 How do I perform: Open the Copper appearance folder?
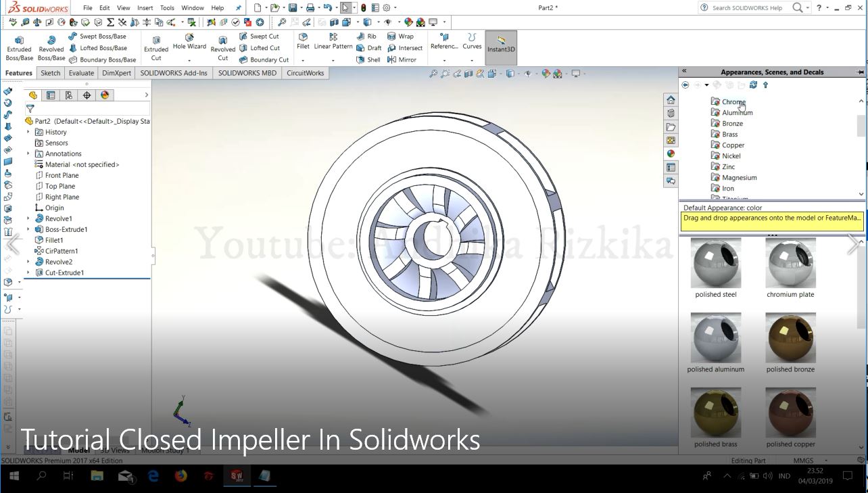tap(727, 145)
